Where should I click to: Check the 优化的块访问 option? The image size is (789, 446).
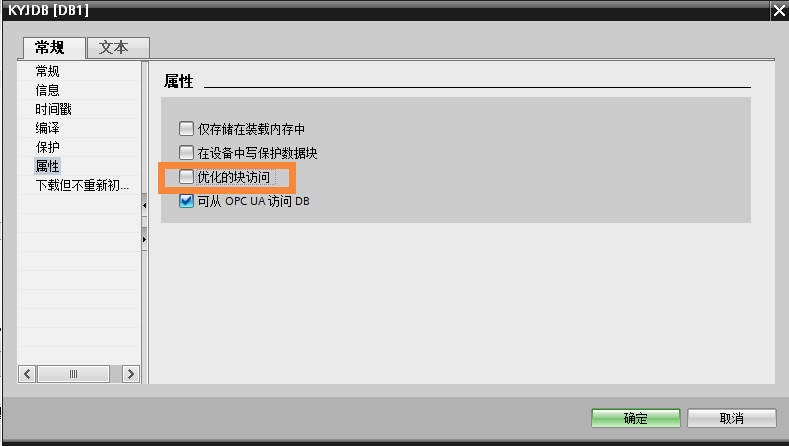click(x=186, y=177)
